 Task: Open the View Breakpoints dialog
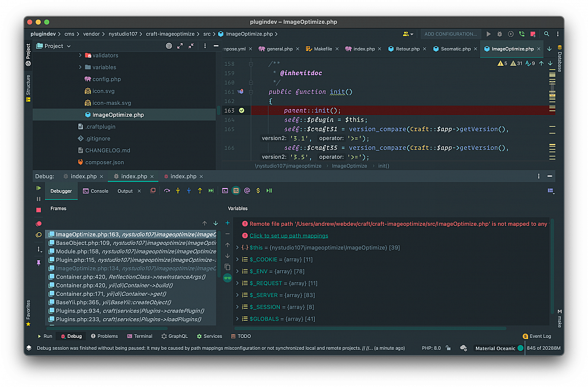(39, 223)
